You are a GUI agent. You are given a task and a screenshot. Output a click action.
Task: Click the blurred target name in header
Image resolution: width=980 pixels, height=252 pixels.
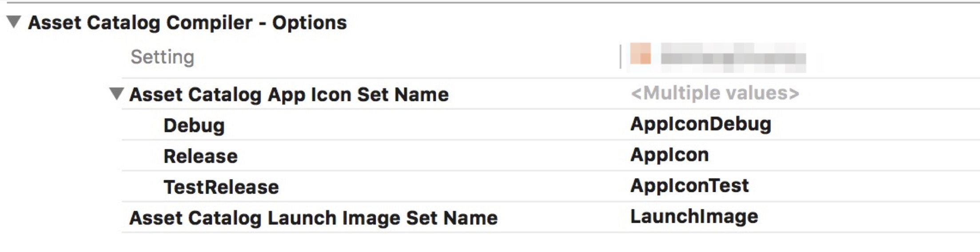coord(733,58)
